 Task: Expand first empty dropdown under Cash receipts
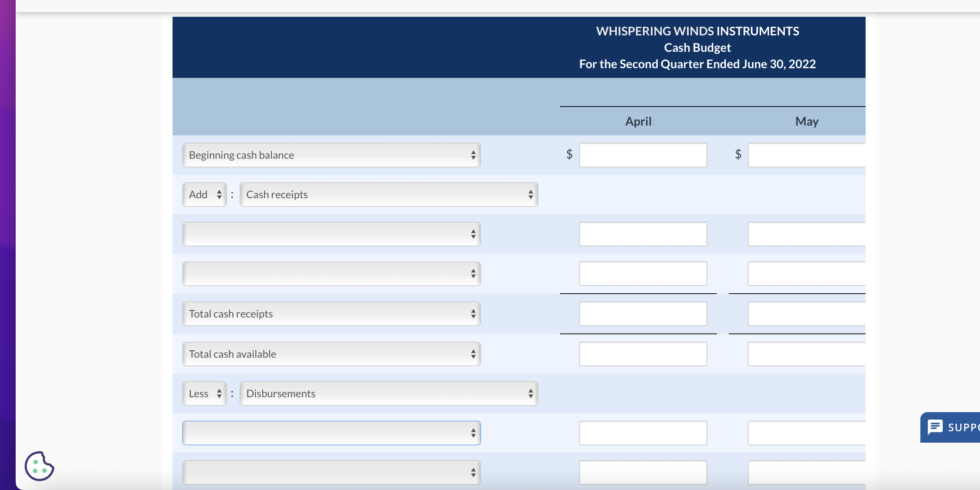(x=331, y=234)
